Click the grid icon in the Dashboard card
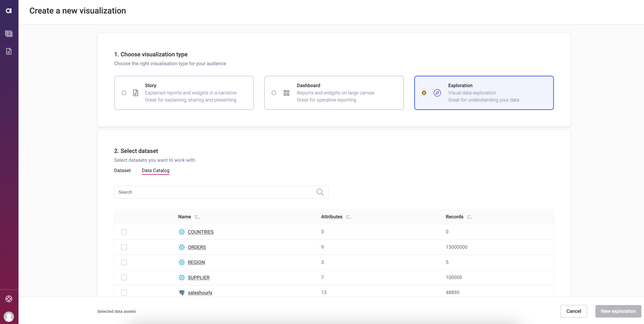The width and height of the screenshot is (644, 324). pyautogui.click(x=286, y=93)
